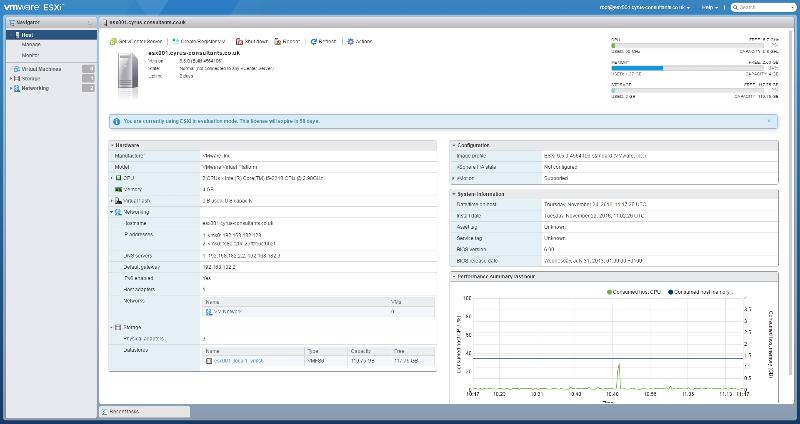The image size is (800, 424).
Task: Expand the Virtual flash row
Action: (x=112, y=201)
